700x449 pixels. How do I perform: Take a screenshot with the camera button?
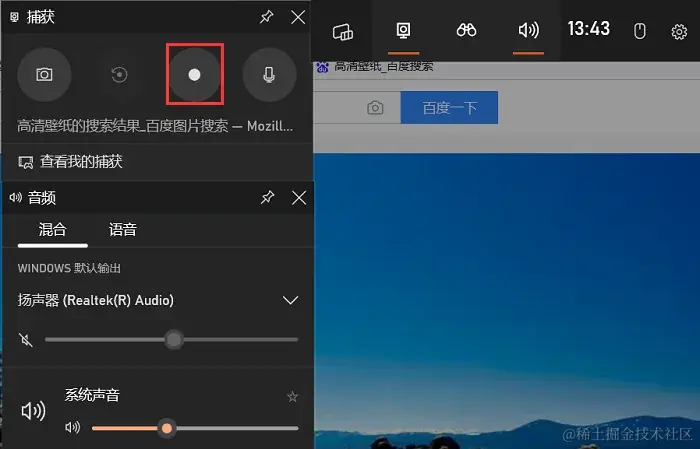click(x=44, y=75)
